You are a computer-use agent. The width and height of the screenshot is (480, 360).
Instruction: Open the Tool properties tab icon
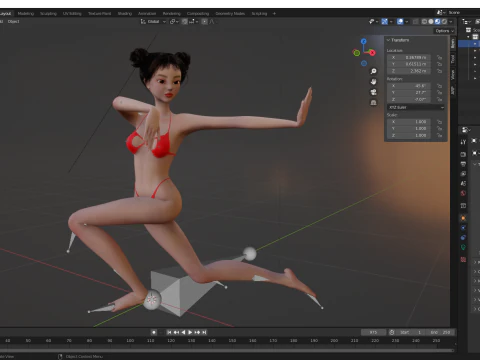[463, 142]
